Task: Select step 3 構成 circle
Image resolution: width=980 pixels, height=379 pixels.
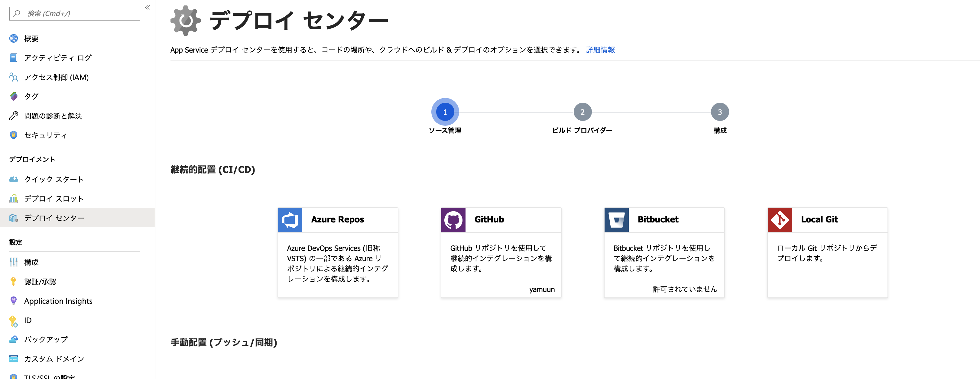Action: pos(720,112)
